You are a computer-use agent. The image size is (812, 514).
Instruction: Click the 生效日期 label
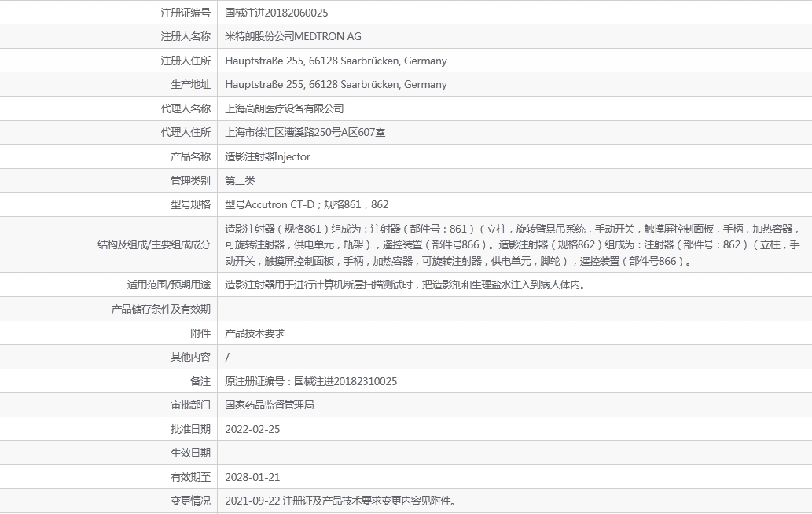click(x=190, y=453)
